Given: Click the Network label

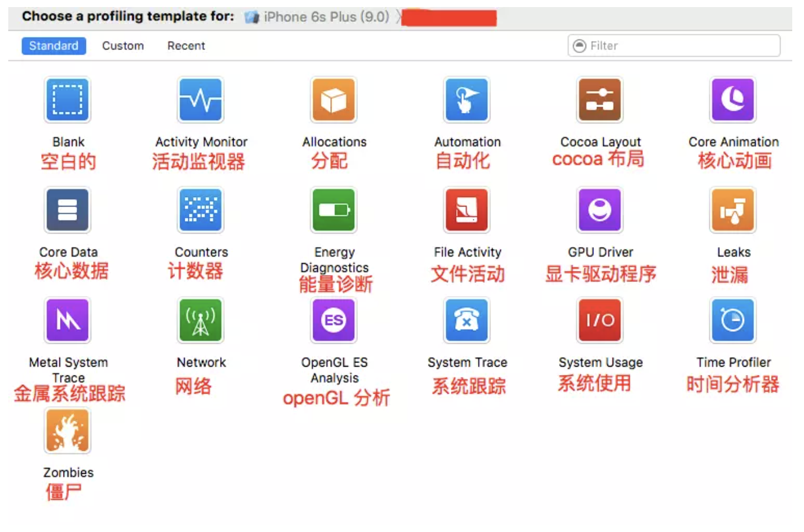Looking at the screenshot, I should (201, 362).
